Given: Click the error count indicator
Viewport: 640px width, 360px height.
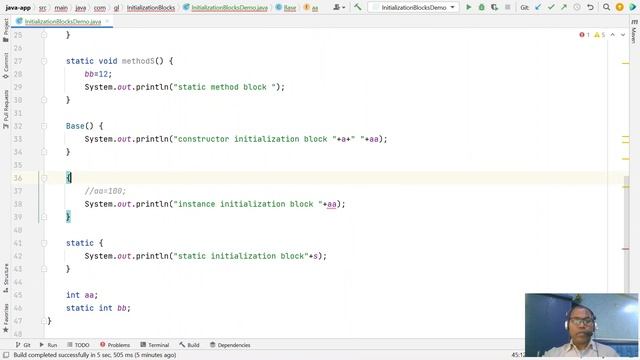Looking at the screenshot, I should 584,35.
